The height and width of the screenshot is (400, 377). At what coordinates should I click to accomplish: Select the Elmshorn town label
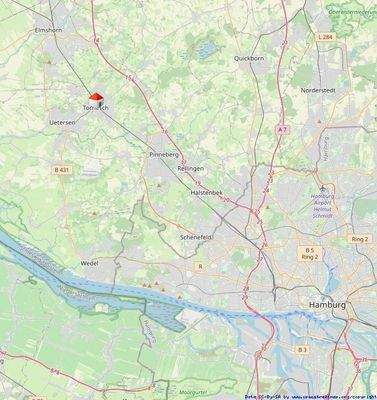click(49, 30)
